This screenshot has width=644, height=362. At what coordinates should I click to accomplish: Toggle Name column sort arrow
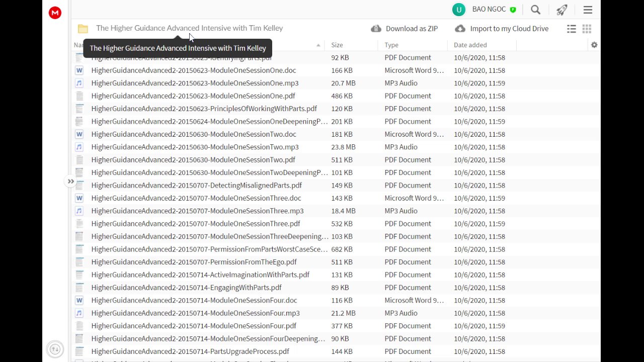pyautogui.click(x=318, y=45)
